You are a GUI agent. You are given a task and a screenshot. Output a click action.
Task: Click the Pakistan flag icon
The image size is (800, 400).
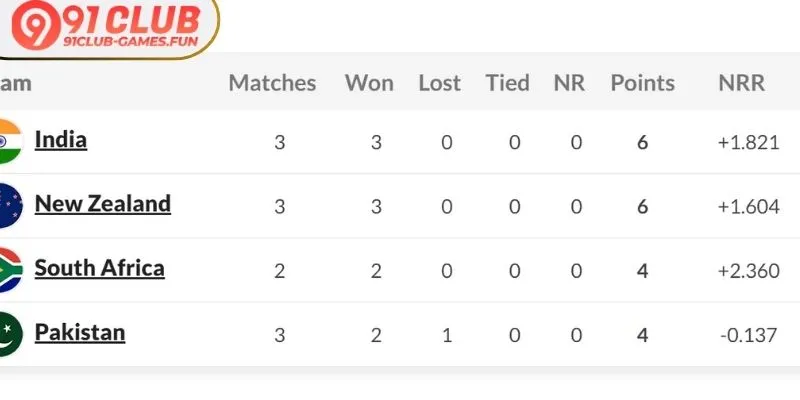tap(9, 333)
